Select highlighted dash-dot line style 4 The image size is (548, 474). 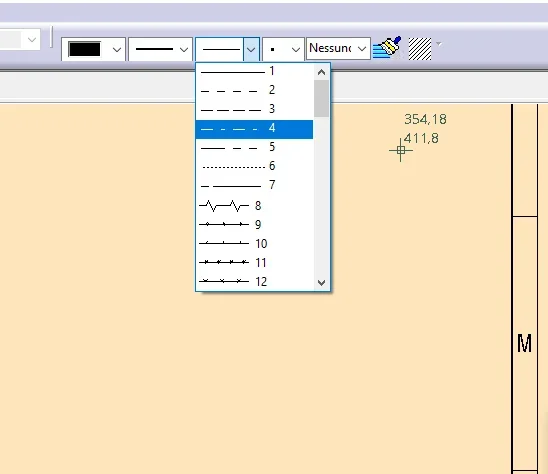[254, 129]
